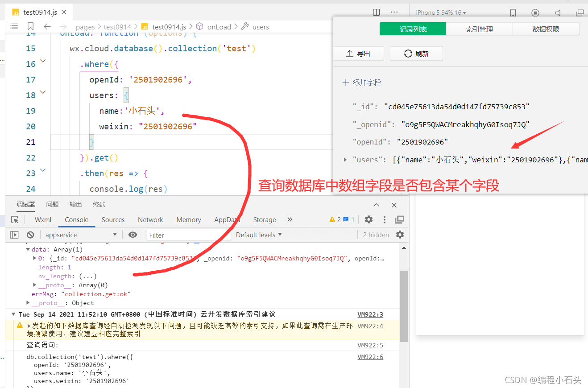
Task: Click the back navigation arrow in the breadcrumb
Action: [x=47, y=27]
